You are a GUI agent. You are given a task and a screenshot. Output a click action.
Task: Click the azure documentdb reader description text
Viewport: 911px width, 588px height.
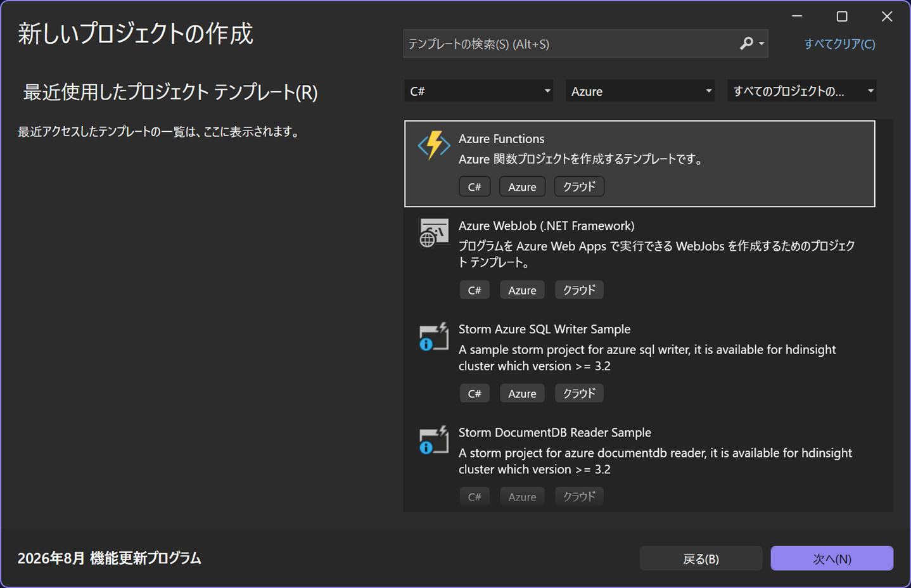coord(655,461)
